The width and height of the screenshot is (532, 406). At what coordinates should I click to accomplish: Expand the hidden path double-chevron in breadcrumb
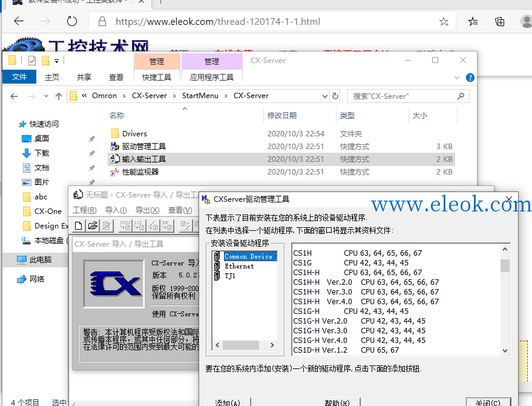tap(84, 96)
